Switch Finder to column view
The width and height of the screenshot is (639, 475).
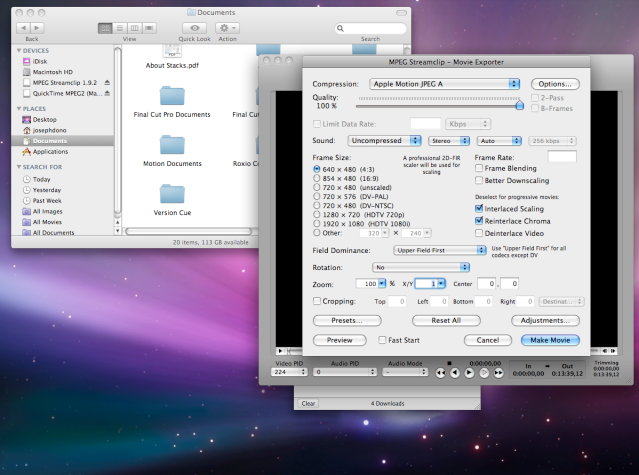[x=134, y=28]
